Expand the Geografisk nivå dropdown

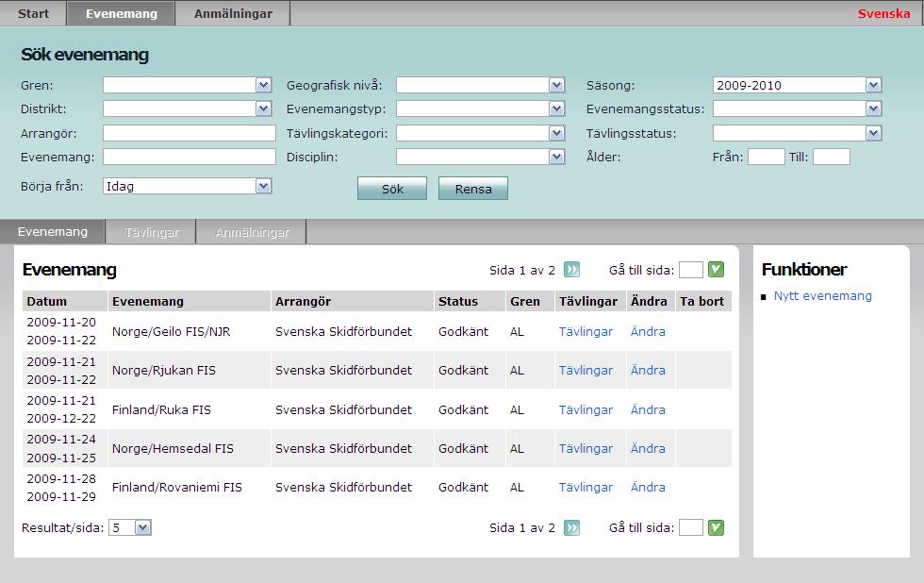coord(480,85)
